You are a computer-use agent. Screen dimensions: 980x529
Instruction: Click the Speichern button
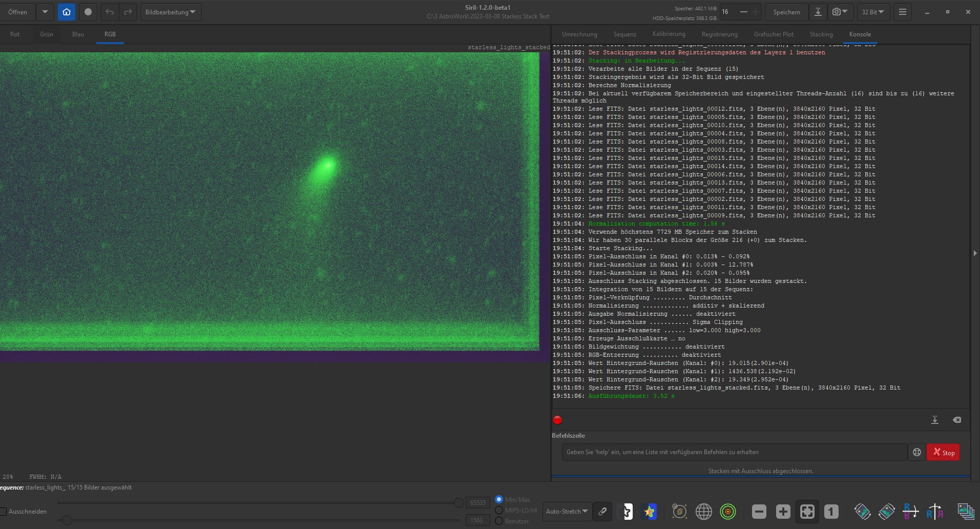[x=787, y=12]
